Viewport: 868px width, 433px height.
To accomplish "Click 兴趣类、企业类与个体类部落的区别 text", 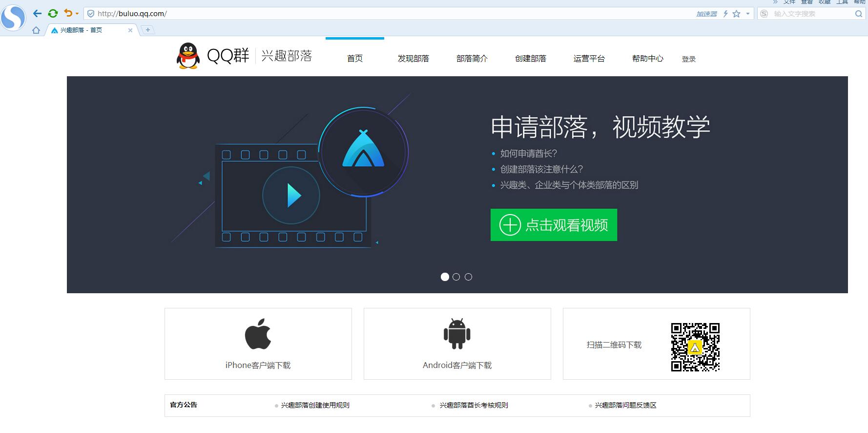I will point(569,185).
